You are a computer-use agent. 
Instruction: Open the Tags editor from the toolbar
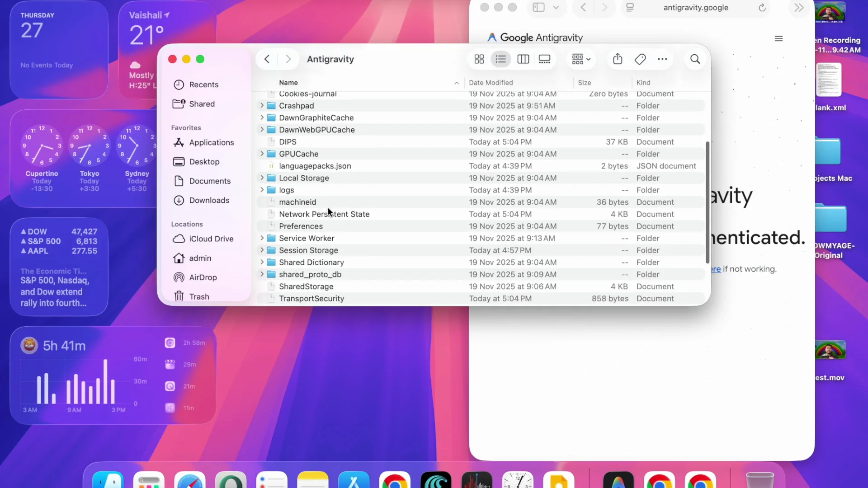tap(640, 59)
